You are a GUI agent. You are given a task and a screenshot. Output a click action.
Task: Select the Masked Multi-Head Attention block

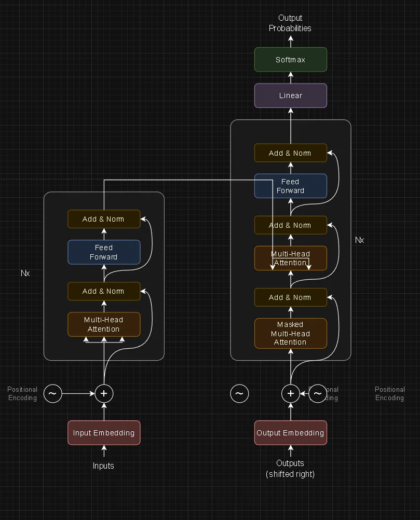tap(291, 333)
